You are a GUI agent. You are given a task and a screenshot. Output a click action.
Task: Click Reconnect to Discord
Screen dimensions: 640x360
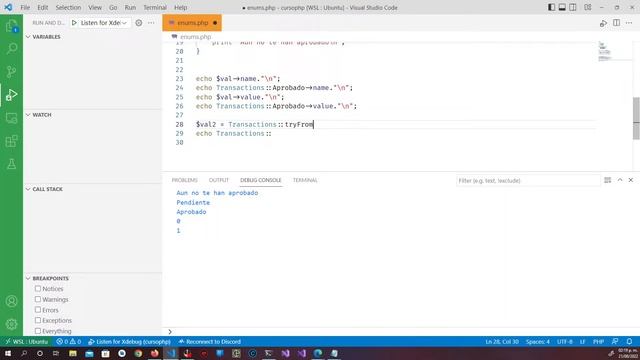[209, 341]
